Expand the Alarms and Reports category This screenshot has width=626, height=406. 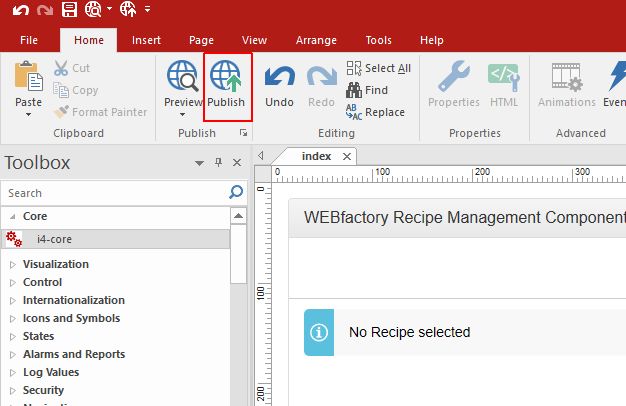13,354
